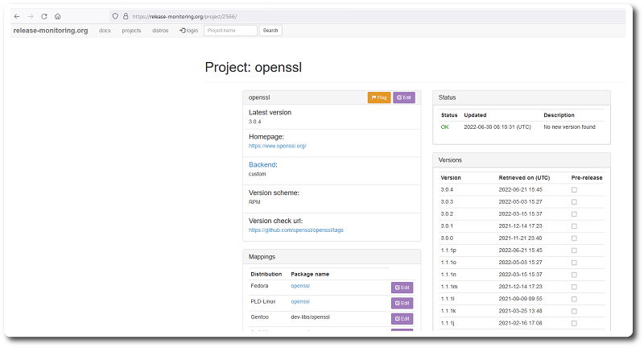Click the shield tracking protection icon

click(x=115, y=16)
